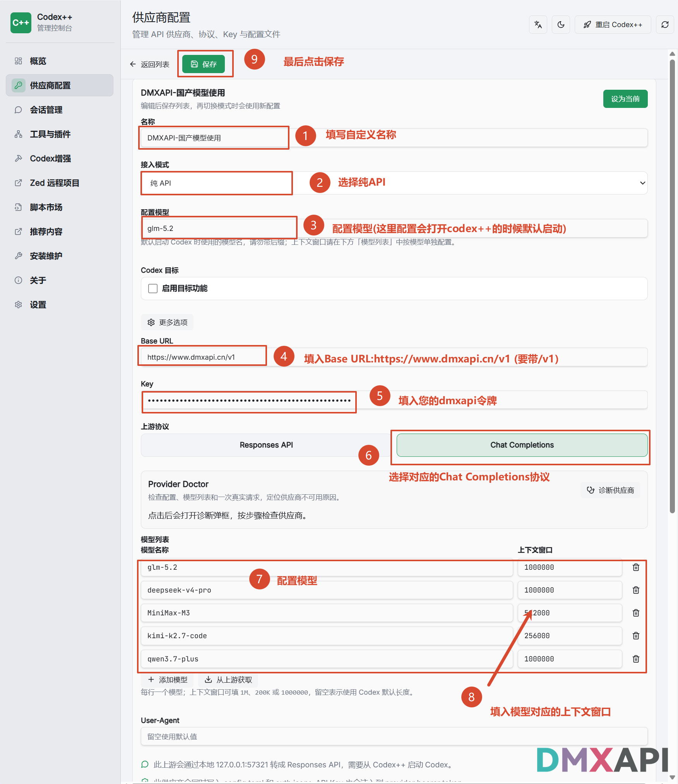Open 安装维护 in the sidebar
This screenshot has width=678, height=784.
[60, 256]
